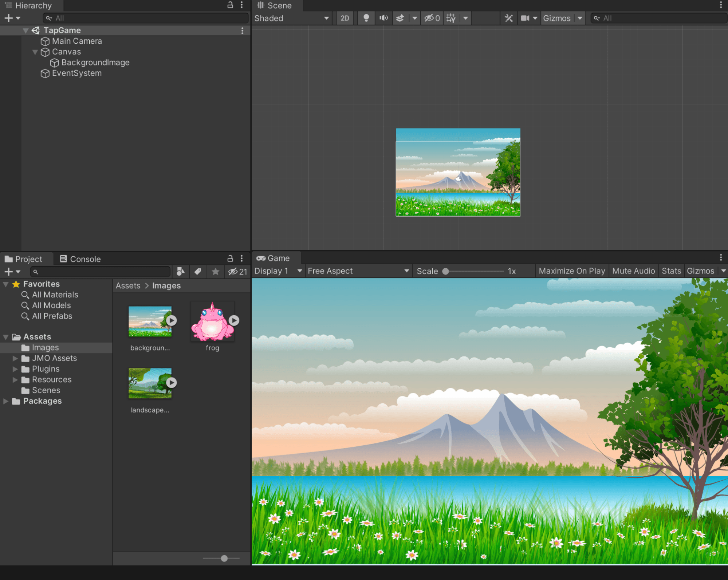Click the scene camera overlay icon
728x580 pixels.
coord(526,18)
